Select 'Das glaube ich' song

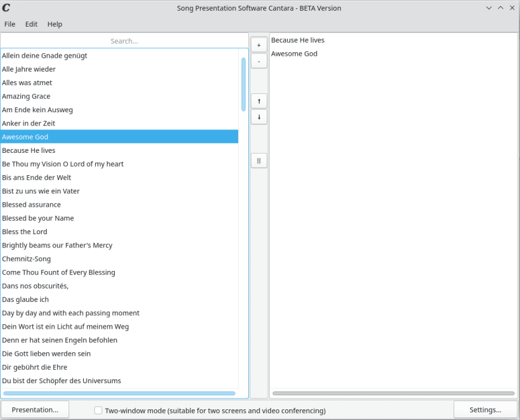(x=119, y=299)
